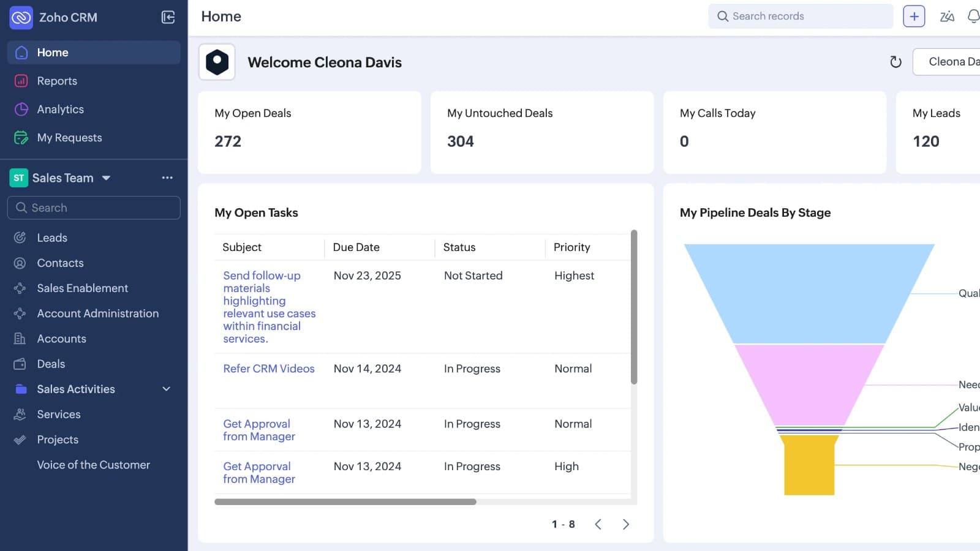This screenshot has height=551, width=980.
Task: Click the yellow Negotiation funnel segment
Action: click(x=809, y=464)
